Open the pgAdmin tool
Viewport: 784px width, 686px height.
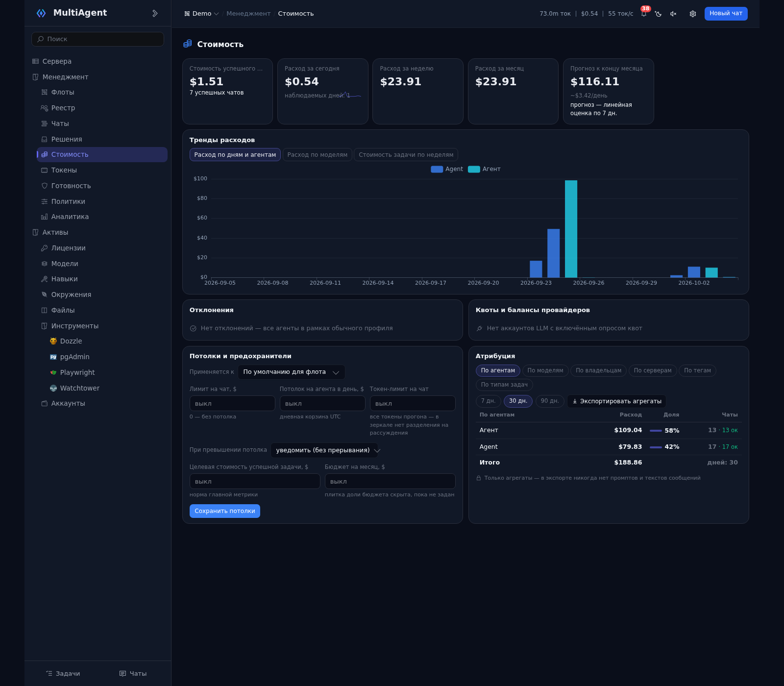pos(70,357)
